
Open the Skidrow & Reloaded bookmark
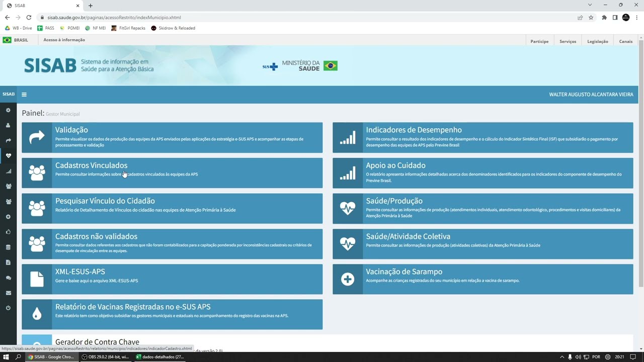173,28
